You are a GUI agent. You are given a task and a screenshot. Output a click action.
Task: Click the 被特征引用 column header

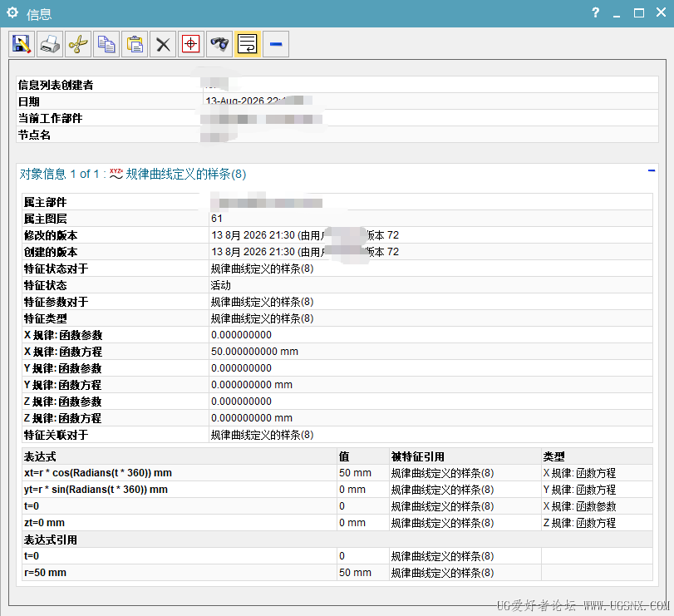pos(418,456)
